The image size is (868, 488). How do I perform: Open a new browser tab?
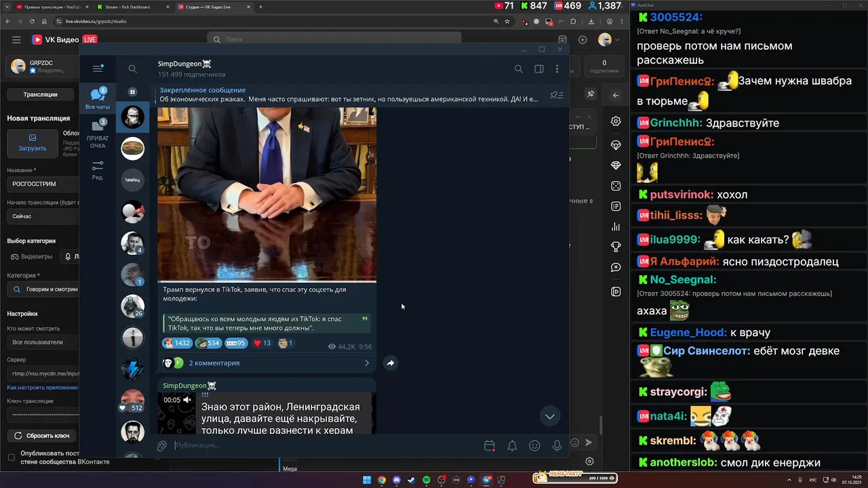[260, 7]
